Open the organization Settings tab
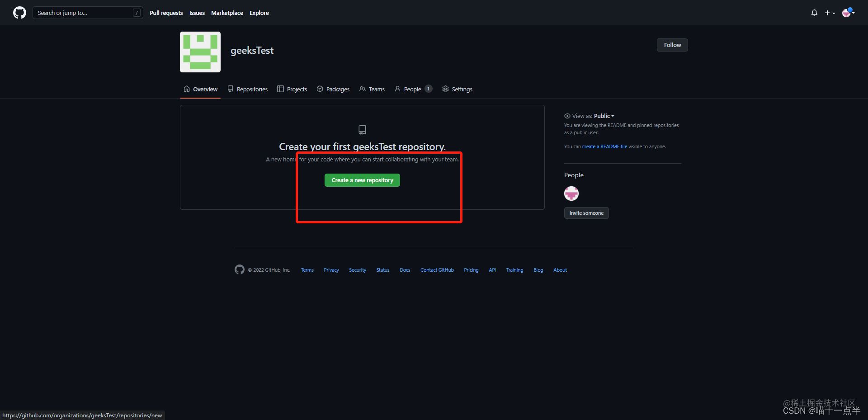The width and height of the screenshot is (868, 420). point(457,89)
